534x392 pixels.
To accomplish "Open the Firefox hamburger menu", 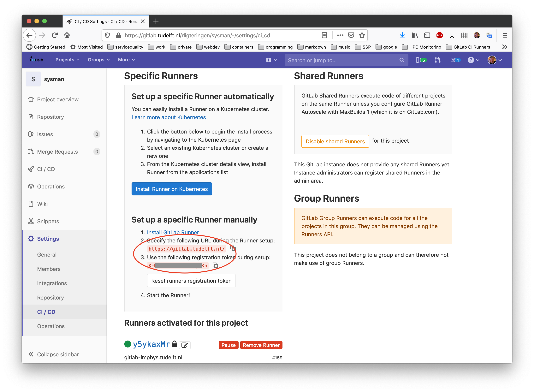I will point(505,35).
